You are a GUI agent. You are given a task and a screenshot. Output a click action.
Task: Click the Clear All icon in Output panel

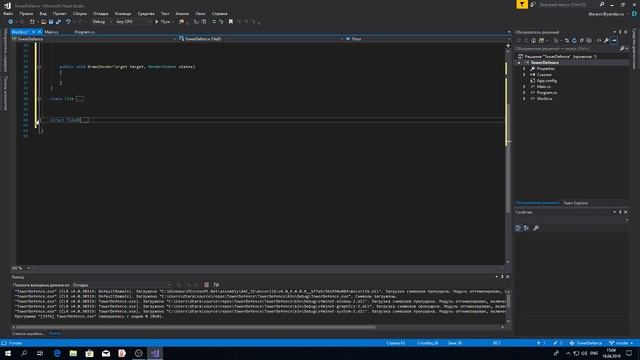point(207,285)
